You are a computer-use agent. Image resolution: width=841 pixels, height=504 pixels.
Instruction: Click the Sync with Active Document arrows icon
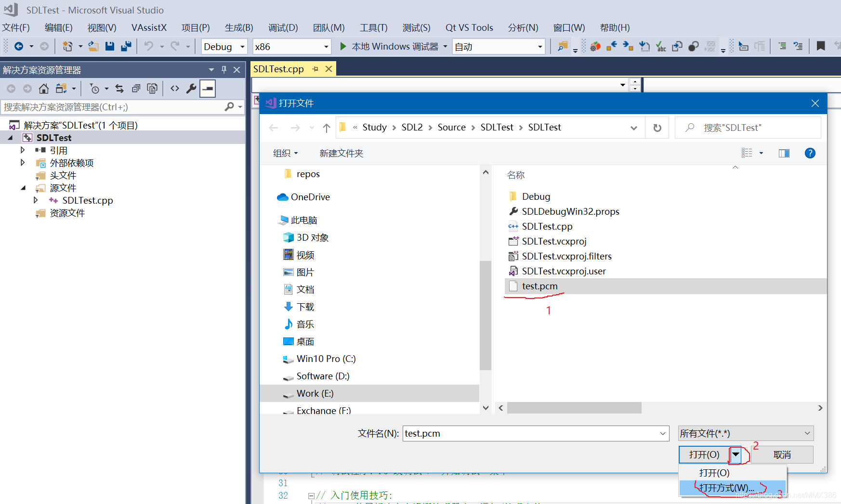(119, 89)
